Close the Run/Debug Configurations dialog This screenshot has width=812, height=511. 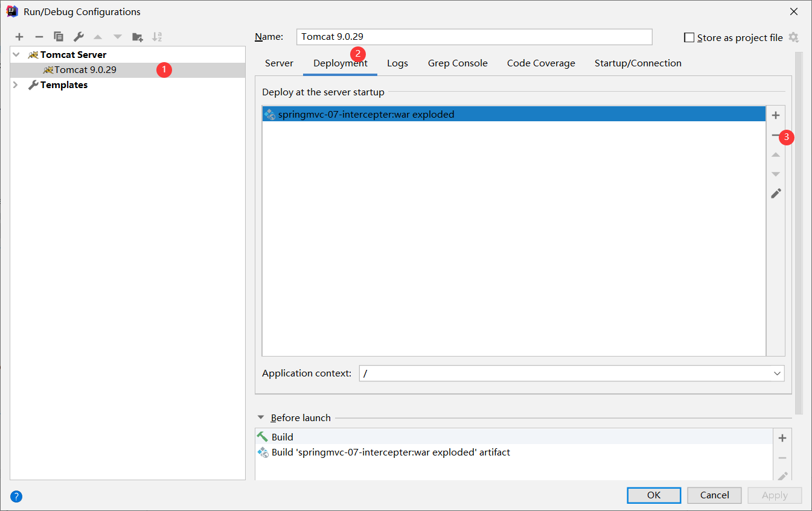(x=794, y=11)
